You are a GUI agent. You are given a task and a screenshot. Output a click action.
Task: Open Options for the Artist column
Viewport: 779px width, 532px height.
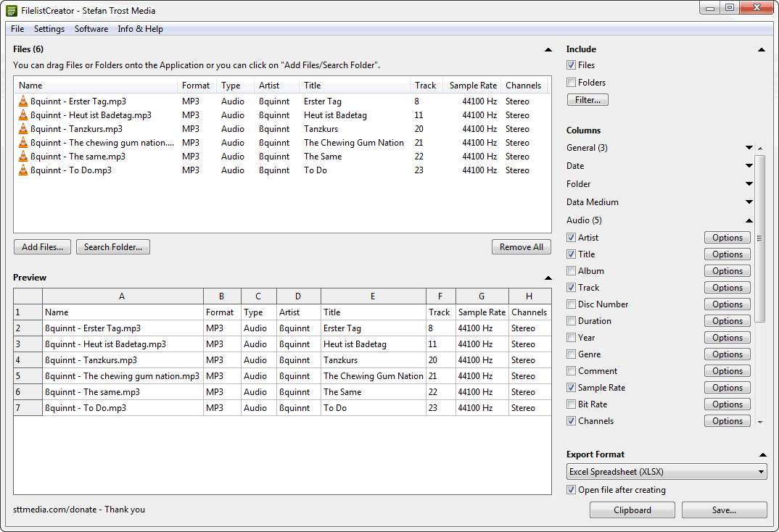728,238
